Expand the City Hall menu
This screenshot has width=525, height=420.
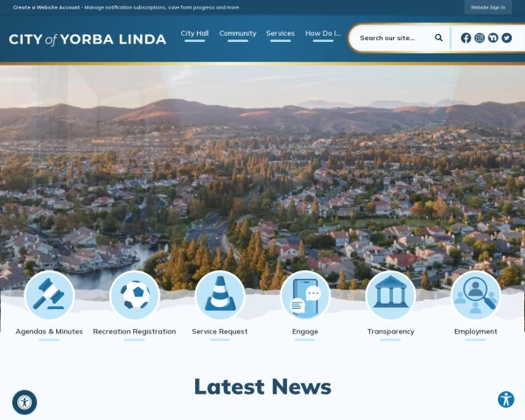(194, 33)
